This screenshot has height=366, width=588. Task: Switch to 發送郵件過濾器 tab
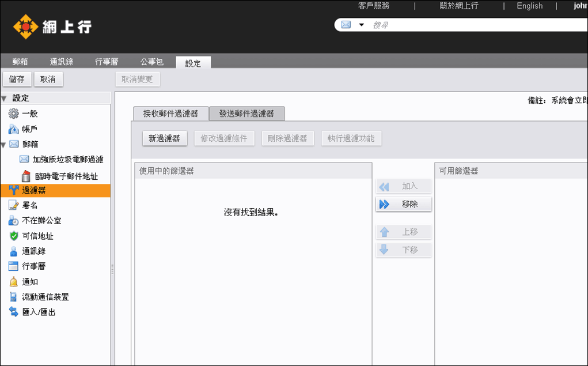click(246, 114)
